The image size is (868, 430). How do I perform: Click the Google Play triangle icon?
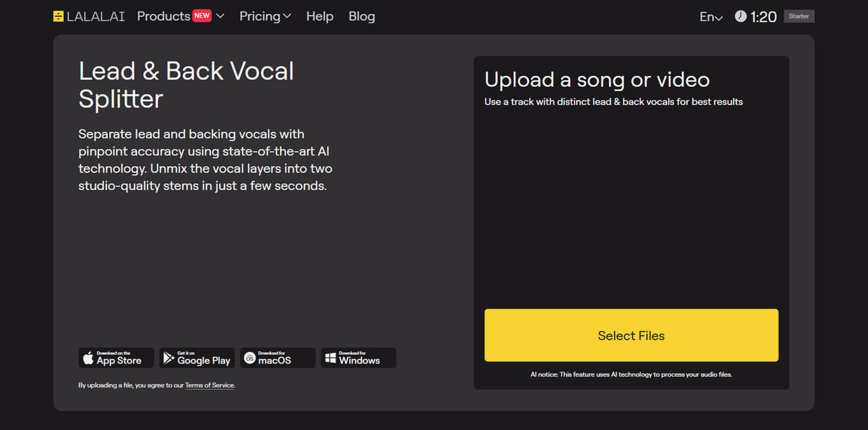(169, 358)
